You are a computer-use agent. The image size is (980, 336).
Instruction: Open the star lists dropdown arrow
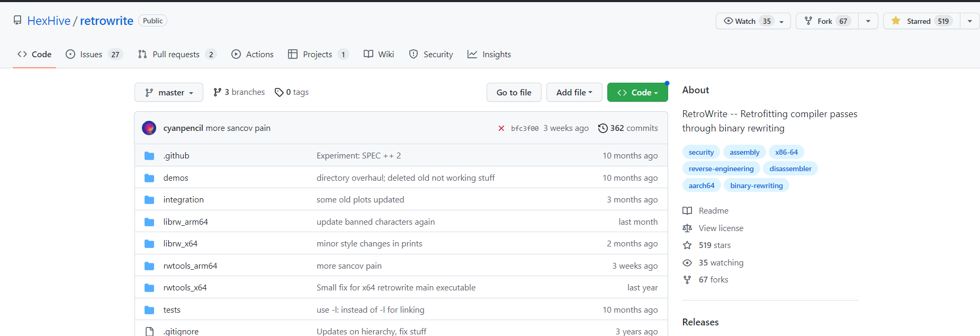(970, 21)
